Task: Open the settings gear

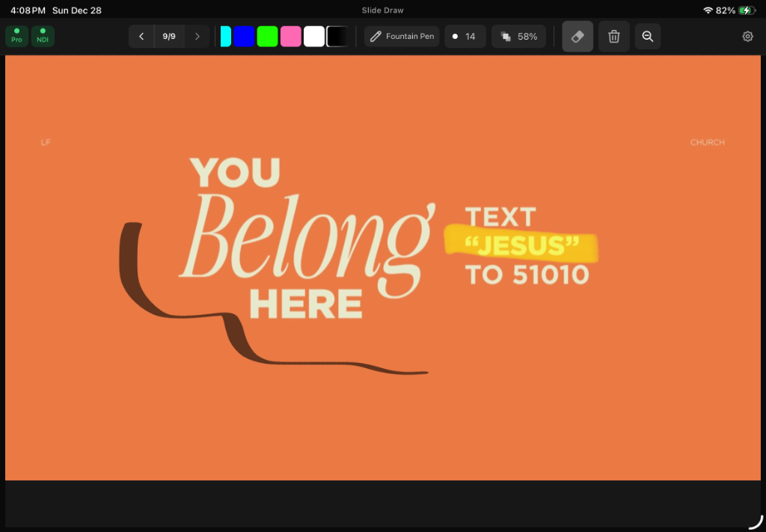Action: (747, 36)
